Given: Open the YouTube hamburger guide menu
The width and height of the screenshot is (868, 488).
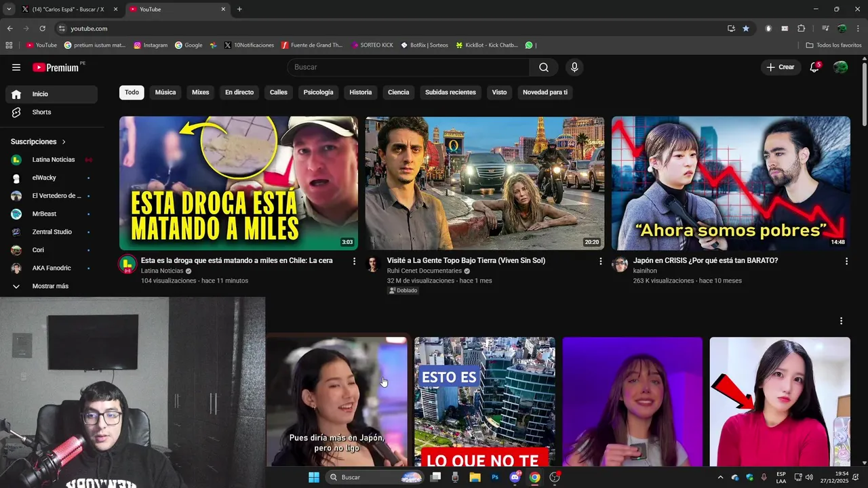Looking at the screenshot, I should click(16, 67).
